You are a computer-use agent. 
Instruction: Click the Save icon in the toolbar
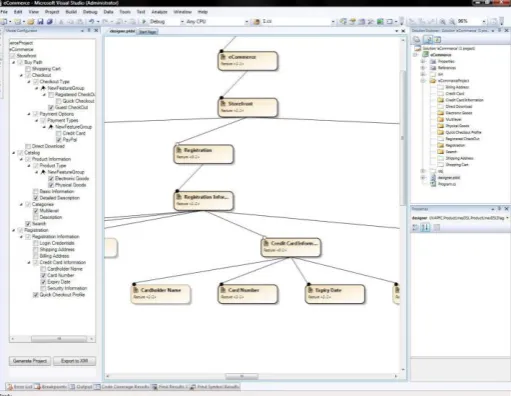40,21
